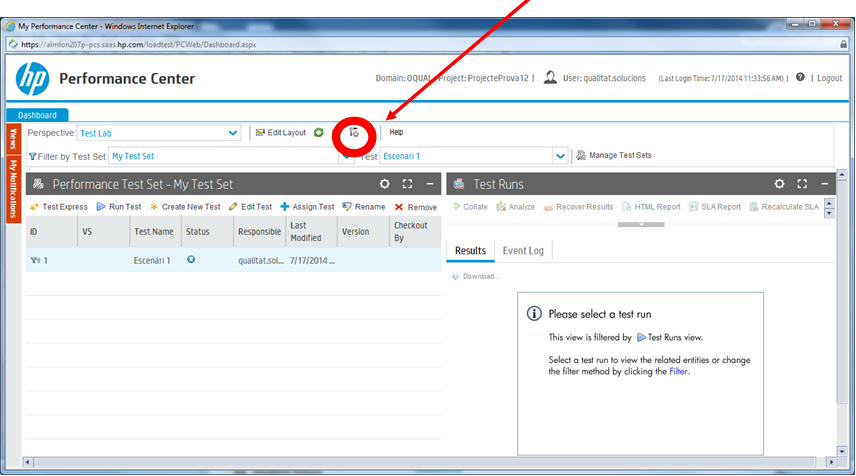The height and width of the screenshot is (476, 856).
Task: Collapse the Test Runs panel
Action: coord(825,184)
